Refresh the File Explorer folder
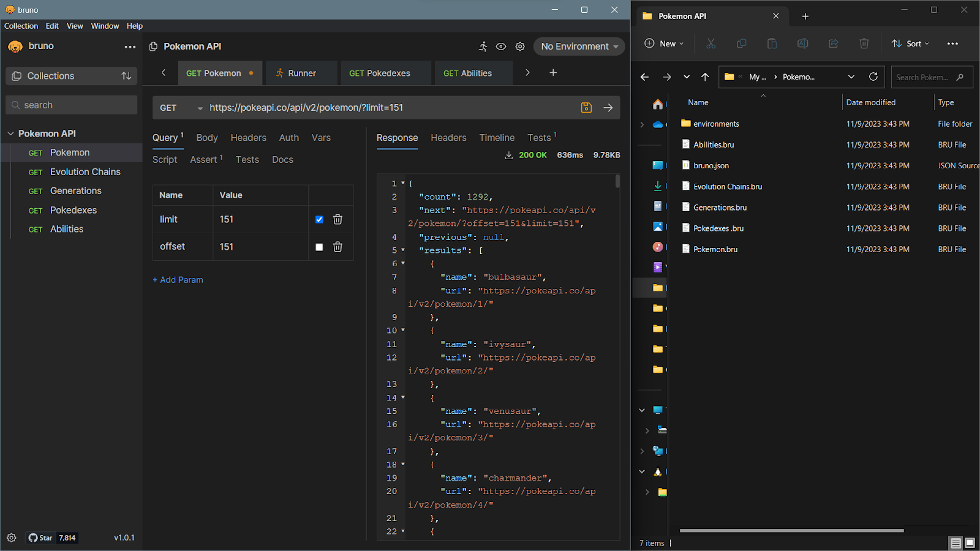The image size is (980, 551). (873, 77)
